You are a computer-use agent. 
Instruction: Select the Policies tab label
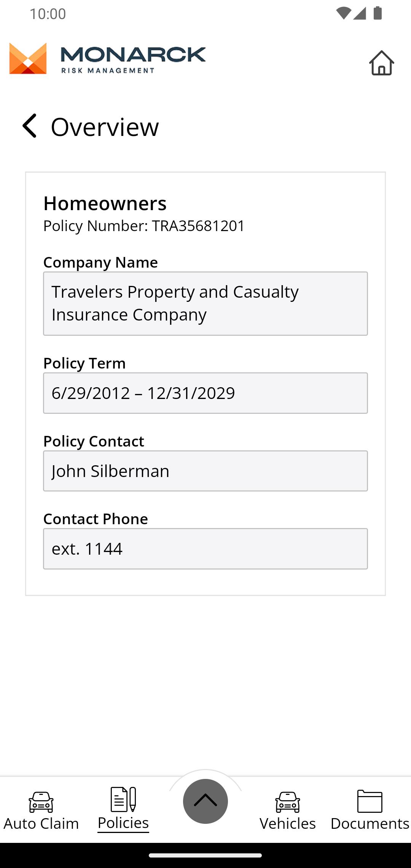click(x=123, y=823)
